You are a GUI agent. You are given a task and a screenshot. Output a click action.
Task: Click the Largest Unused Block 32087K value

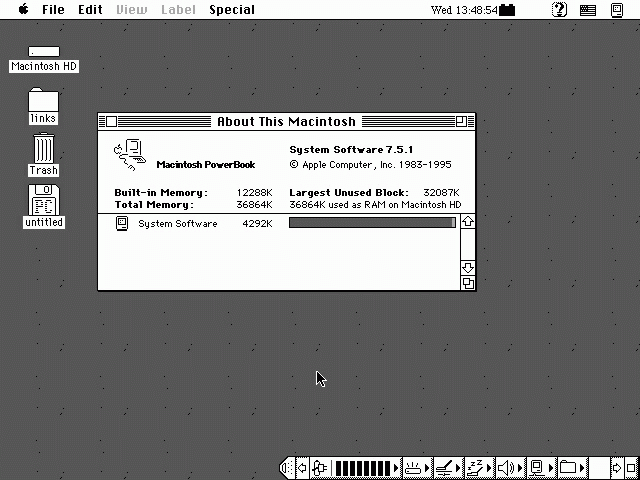(x=442, y=192)
